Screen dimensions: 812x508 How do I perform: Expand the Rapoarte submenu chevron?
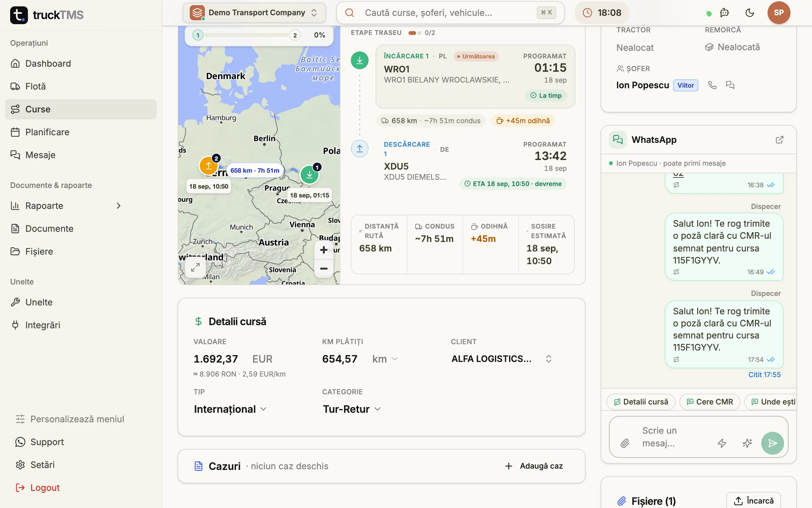[118, 206]
